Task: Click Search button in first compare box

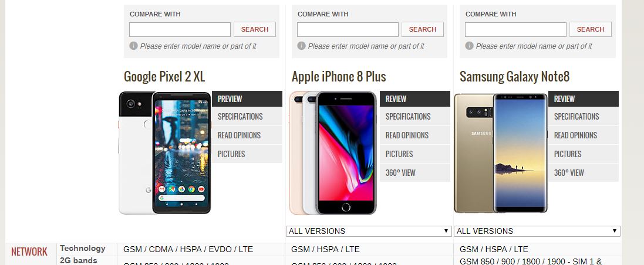Action: 255,29
